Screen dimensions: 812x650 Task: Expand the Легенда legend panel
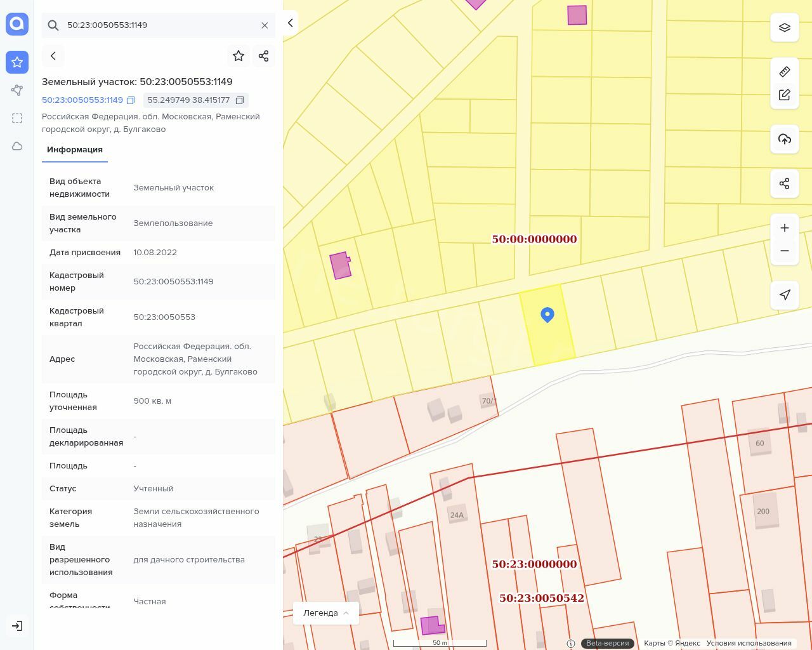(x=326, y=613)
